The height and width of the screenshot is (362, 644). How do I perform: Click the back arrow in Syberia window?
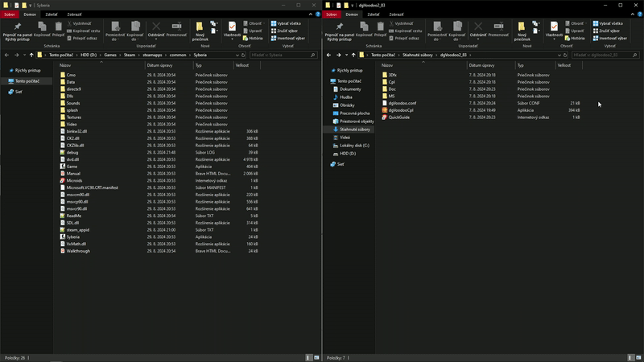pos(7,55)
